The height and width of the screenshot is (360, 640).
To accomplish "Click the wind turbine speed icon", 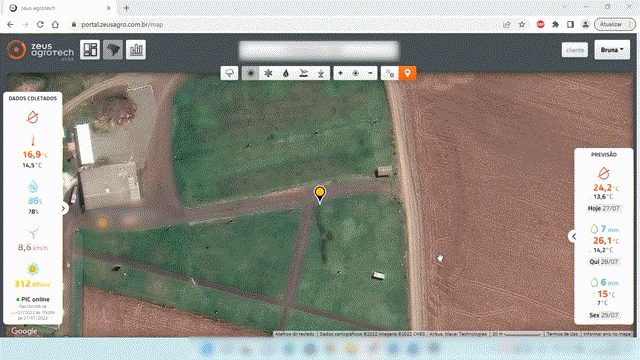I will [x=33, y=233].
